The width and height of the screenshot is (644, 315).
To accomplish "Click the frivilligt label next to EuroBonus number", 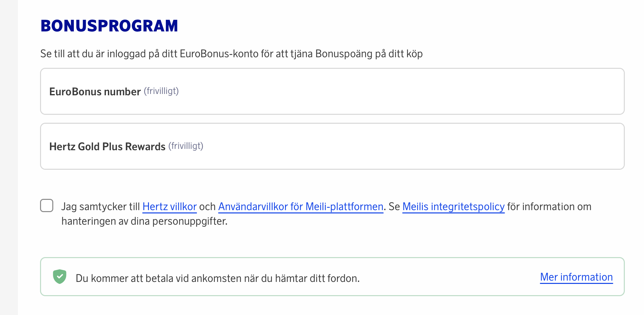I will coord(161,91).
